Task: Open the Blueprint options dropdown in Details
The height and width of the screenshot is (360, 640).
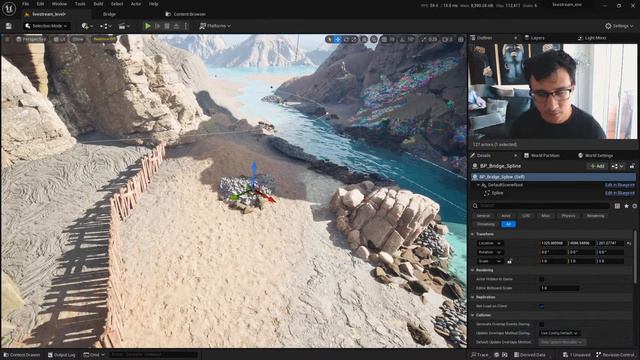Action: pyautogui.click(x=617, y=166)
